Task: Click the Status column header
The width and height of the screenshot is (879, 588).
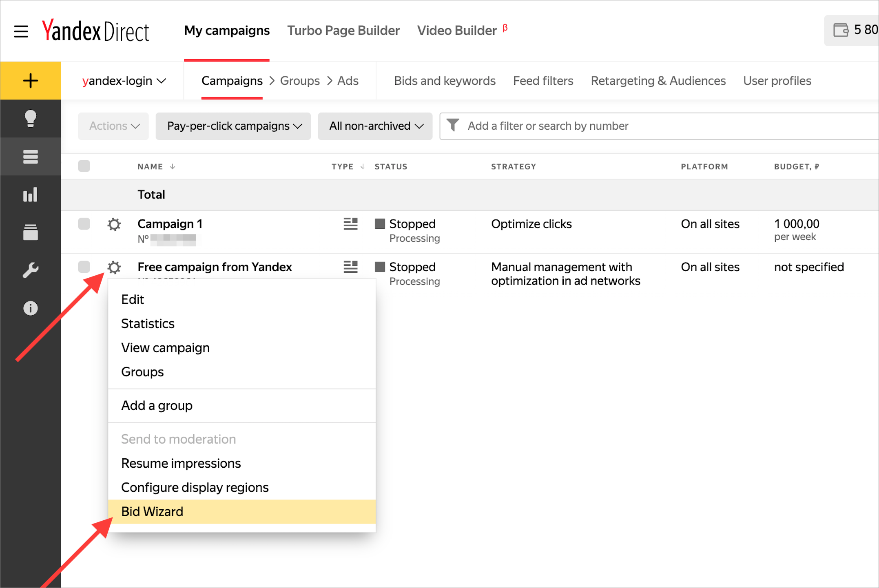Action: coord(391,166)
